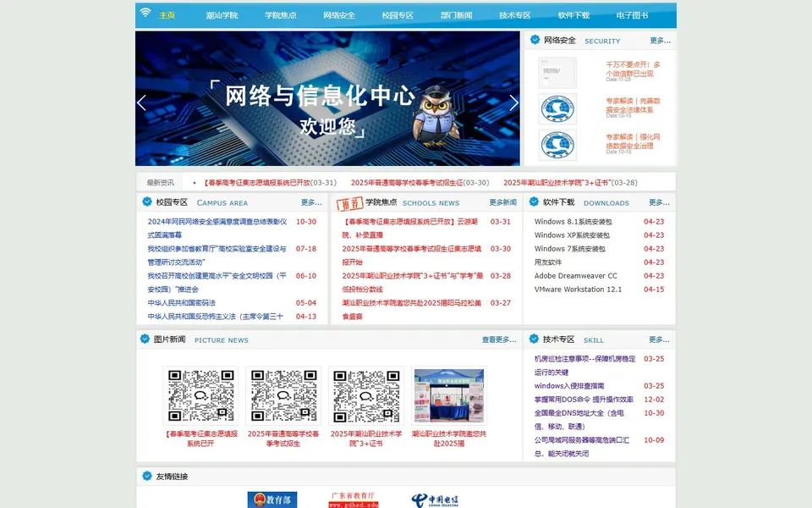
Task: Open VMware Workstation 12.1 download
Action: pos(578,290)
